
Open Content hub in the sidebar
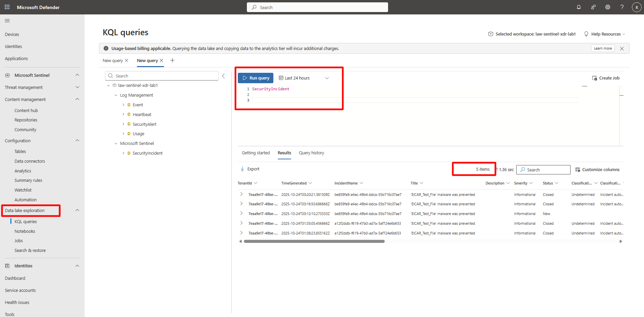pos(26,110)
